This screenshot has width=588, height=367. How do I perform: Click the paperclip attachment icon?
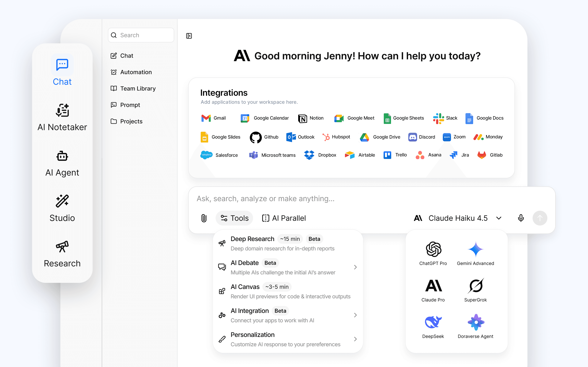coord(204,218)
